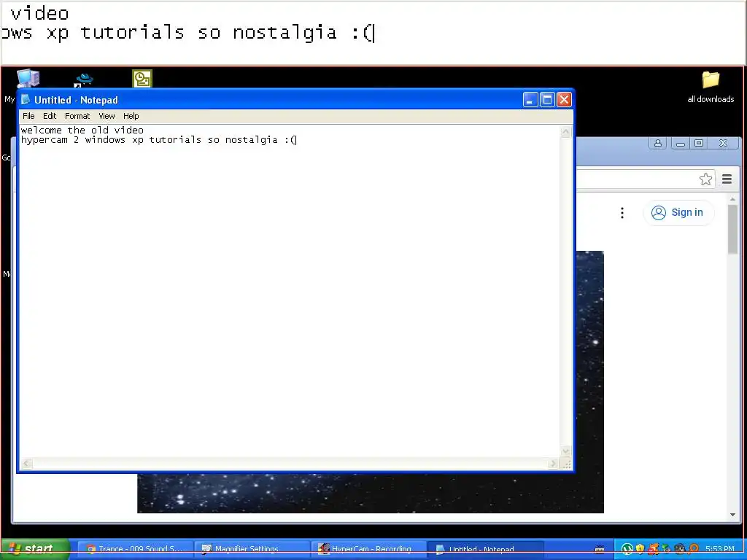
Task: Click the green Safely Remove Hardware tray icon
Action: (x=667, y=549)
